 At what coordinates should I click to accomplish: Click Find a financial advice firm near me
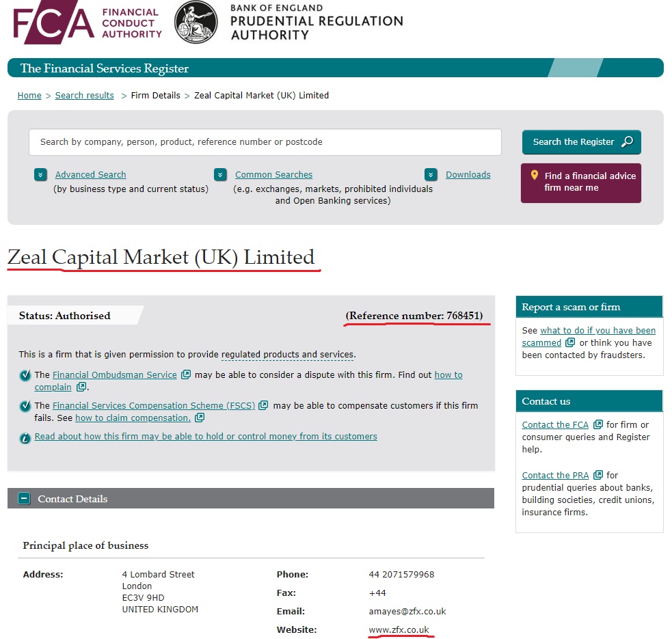coord(581,183)
